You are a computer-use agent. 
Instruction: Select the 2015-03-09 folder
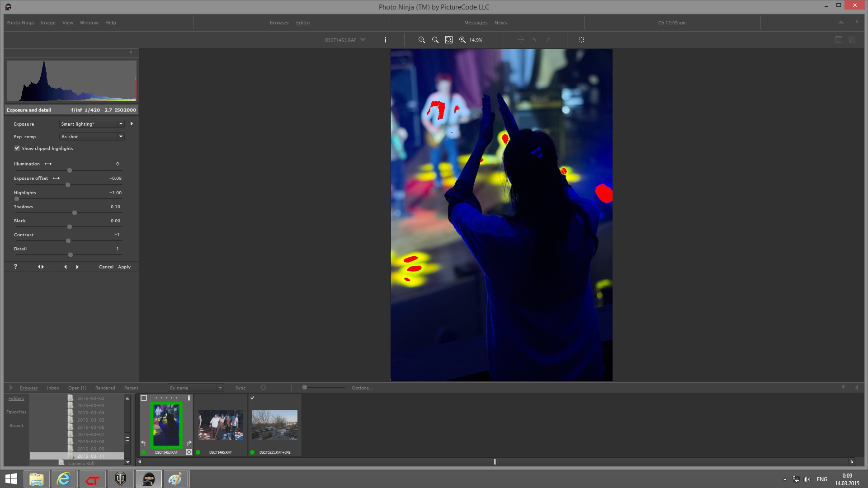coord(90,449)
